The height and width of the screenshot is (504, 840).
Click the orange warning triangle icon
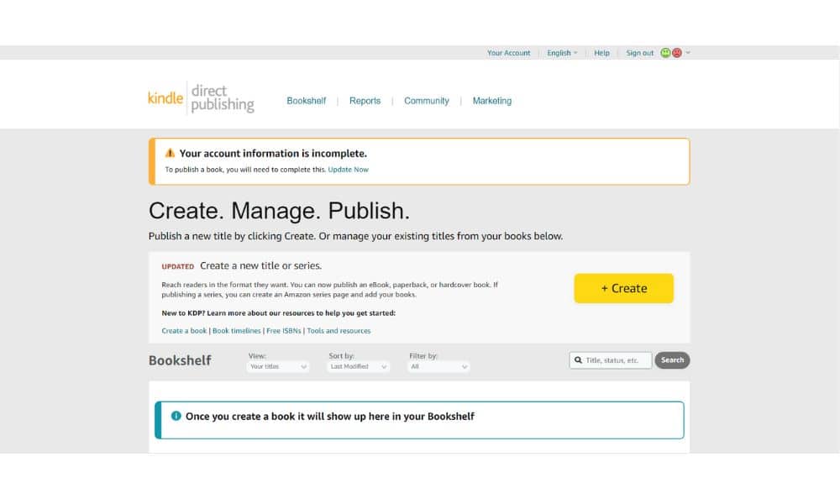click(x=170, y=153)
